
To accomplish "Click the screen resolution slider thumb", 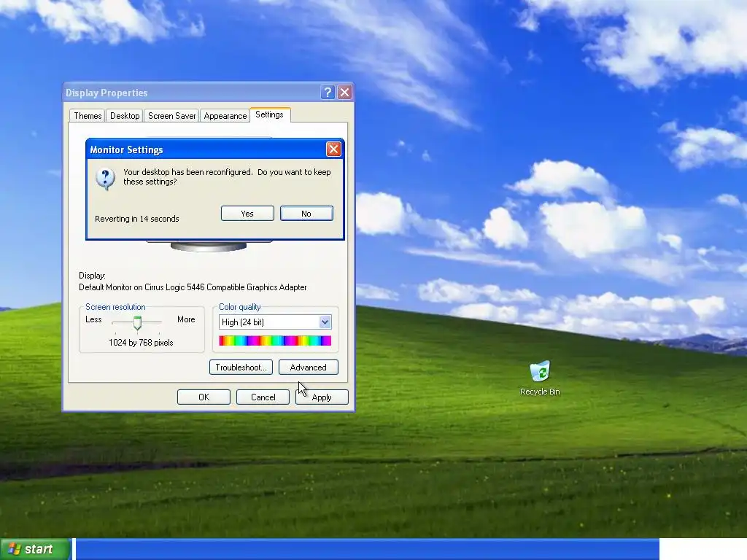I will pos(137,322).
